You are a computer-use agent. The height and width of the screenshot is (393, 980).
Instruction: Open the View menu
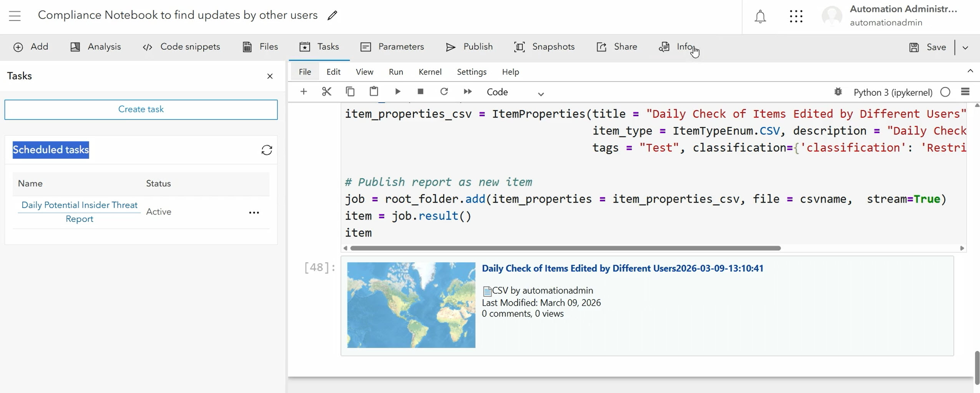pos(364,72)
